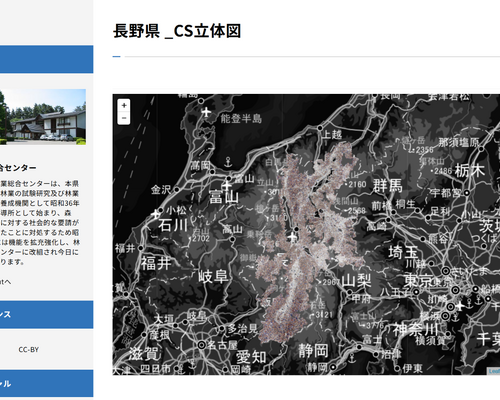Click the 岐阜 prefecture label
This screenshot has width=500, height=400.
pos(213,277)
